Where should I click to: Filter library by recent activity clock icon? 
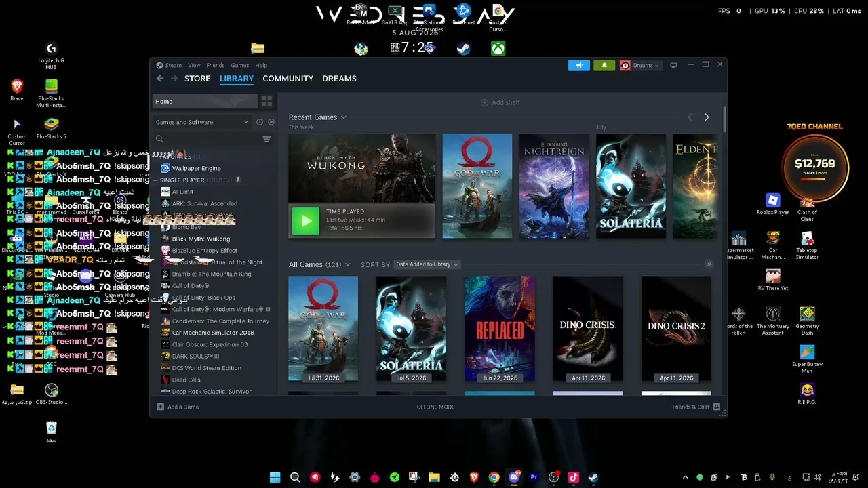(259, 122)
